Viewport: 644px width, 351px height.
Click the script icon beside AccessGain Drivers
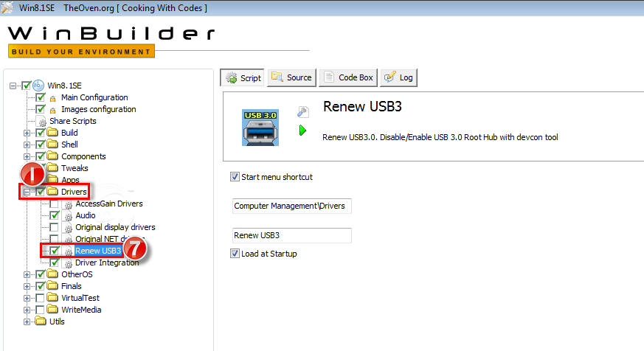click(x=68, y=204)
